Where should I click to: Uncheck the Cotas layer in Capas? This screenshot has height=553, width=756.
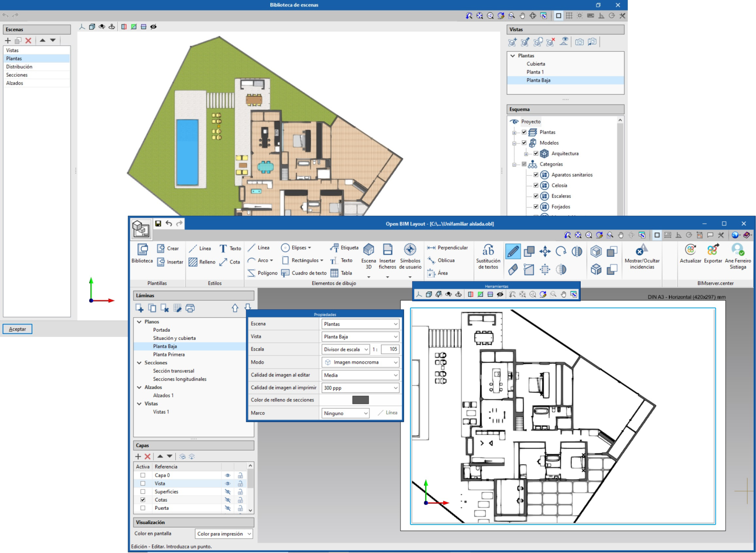[x=142, y=499]
